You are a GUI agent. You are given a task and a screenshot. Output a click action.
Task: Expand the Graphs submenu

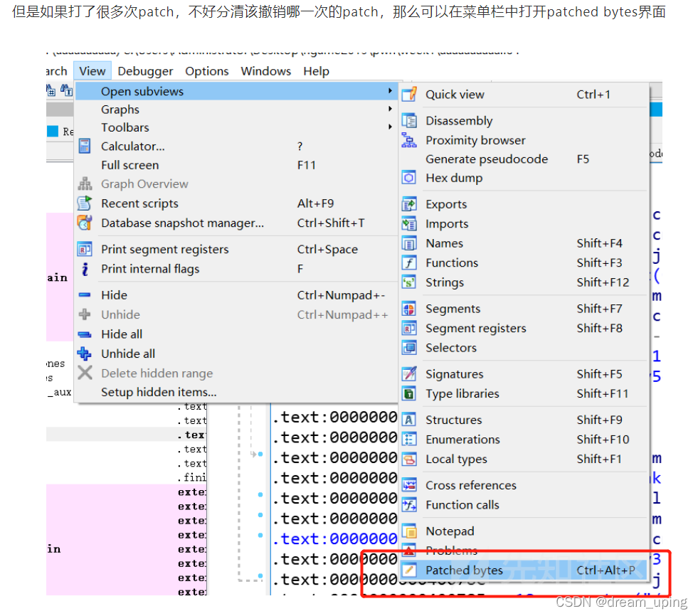point(120,110)
